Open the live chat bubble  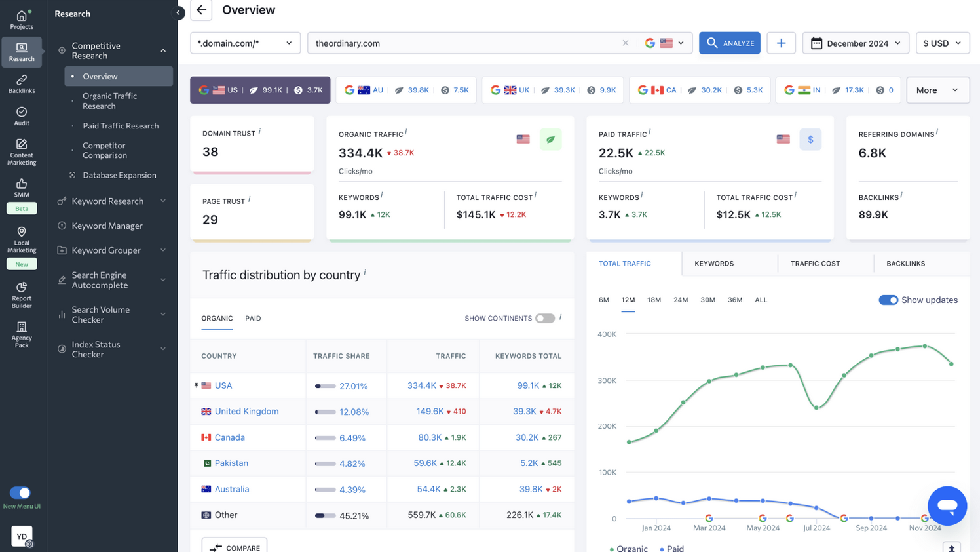click(x=947, y=505)
